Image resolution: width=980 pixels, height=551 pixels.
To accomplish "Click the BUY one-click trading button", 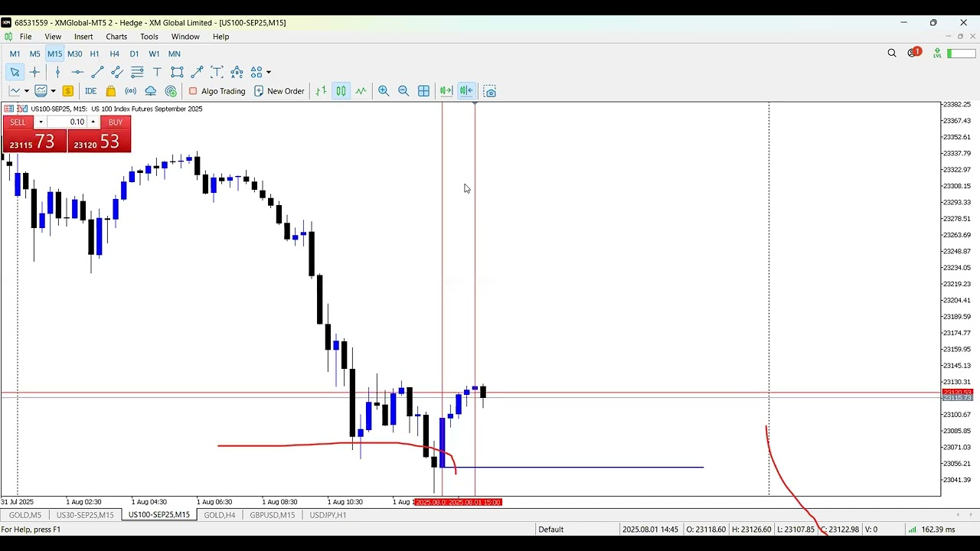I will [116, 122].
